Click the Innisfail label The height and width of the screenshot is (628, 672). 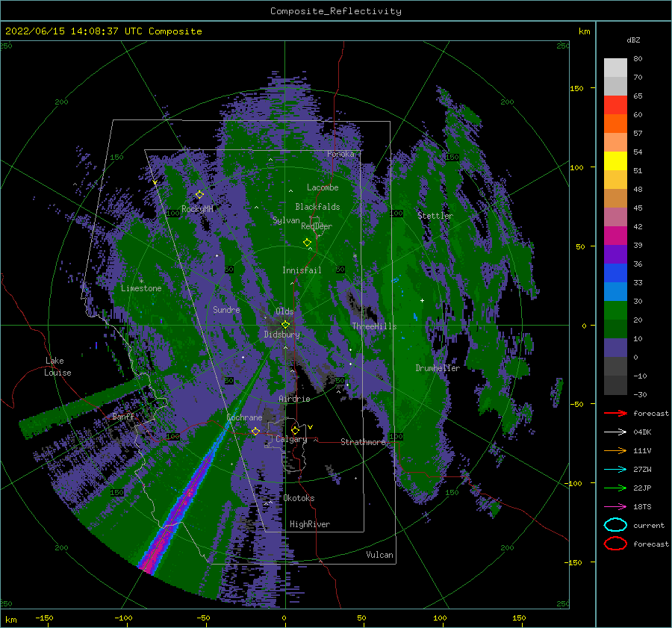click(x=302, y=270)
